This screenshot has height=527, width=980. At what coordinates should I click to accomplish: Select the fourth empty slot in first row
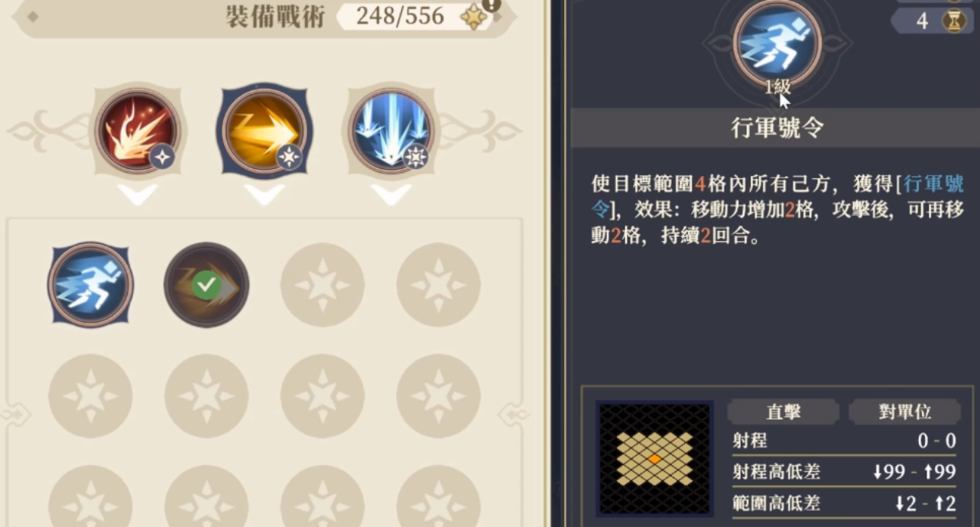tap(439, 285)
